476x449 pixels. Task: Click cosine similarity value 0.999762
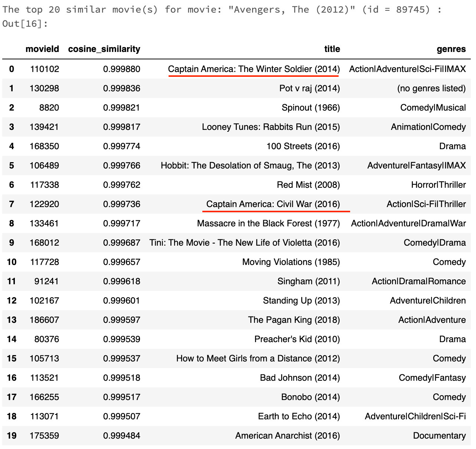click(x=122, y=185)
